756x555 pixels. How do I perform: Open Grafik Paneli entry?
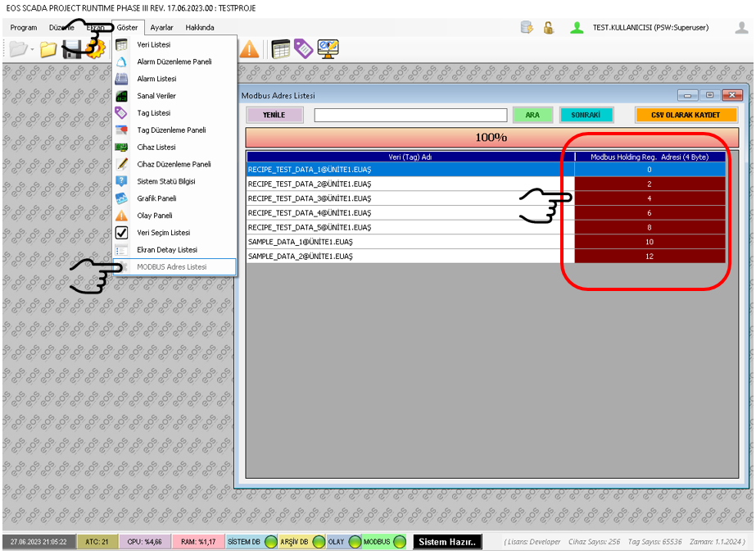(x=174, y=198)
